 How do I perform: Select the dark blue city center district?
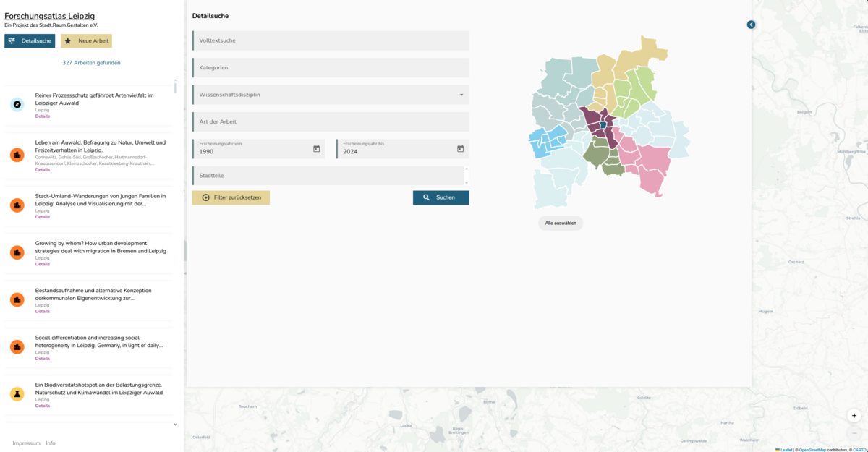[603, 125]
